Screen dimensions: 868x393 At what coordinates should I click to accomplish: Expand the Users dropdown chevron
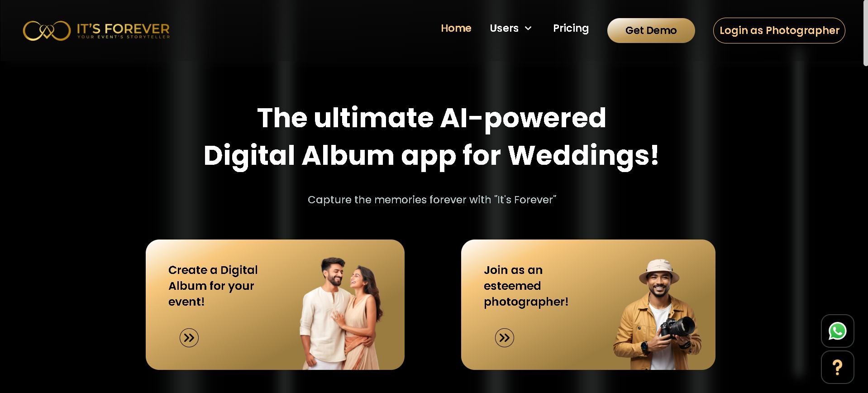coord(528,28)
